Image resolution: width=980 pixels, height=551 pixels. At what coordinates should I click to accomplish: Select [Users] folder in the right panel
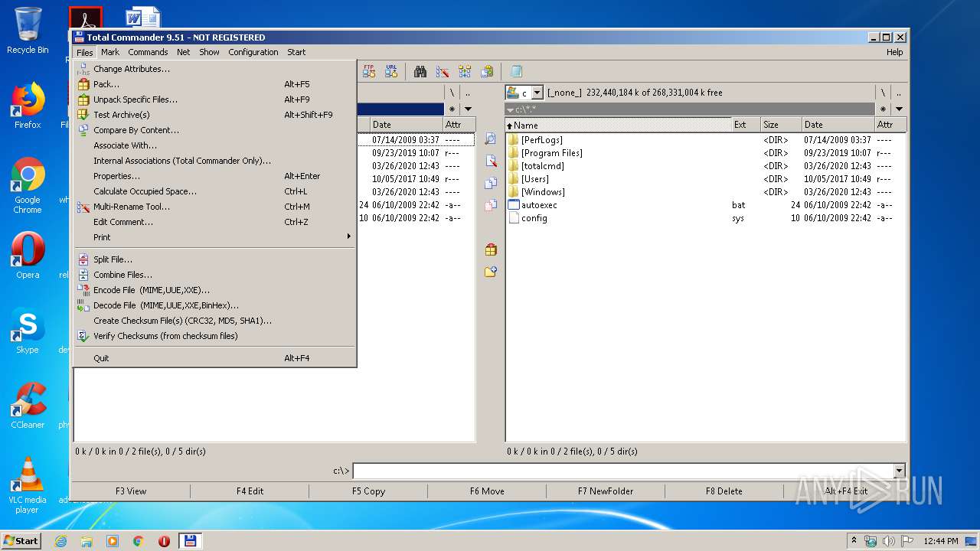point(535,179)
